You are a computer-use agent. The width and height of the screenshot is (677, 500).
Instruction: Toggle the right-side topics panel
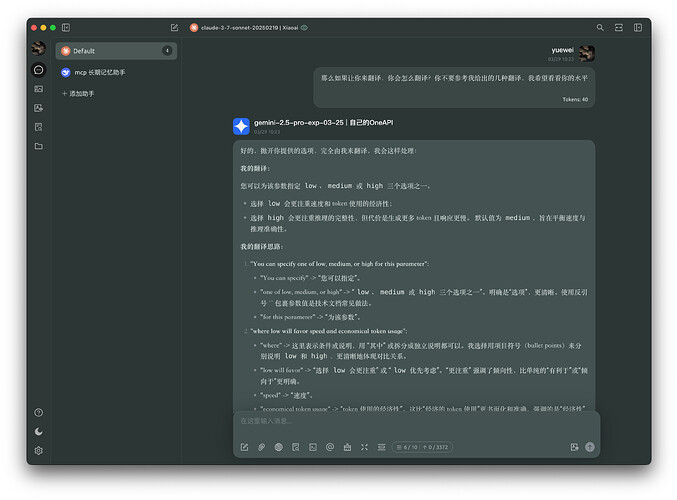point(638,28)
